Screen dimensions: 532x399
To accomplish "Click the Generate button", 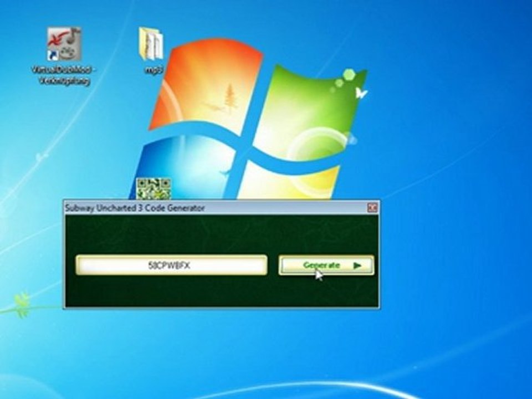I will [x=326, y=265].
